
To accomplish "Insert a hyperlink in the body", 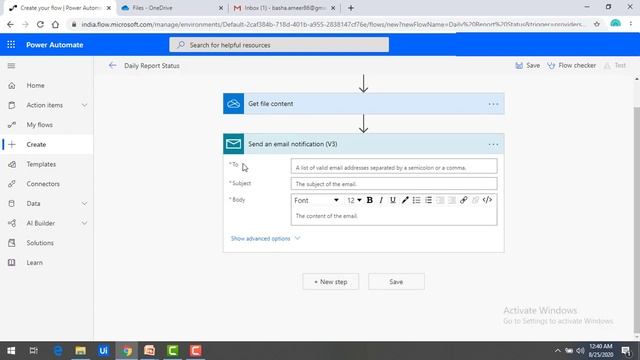I will (464, 200).
